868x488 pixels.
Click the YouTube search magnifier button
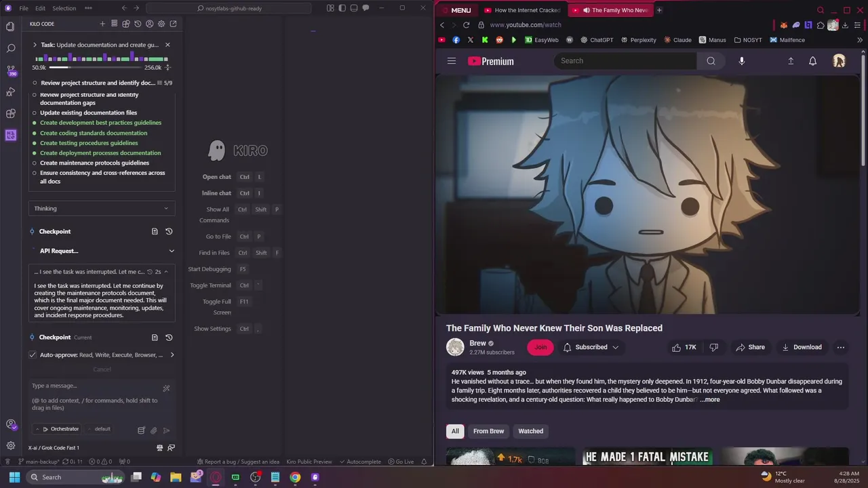click(711, 61)
